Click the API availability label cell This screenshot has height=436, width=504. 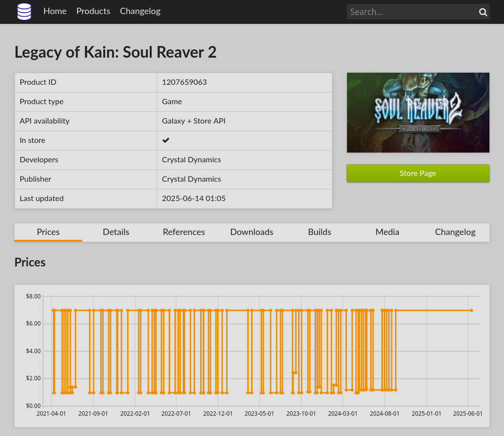(x=86, y=121)
